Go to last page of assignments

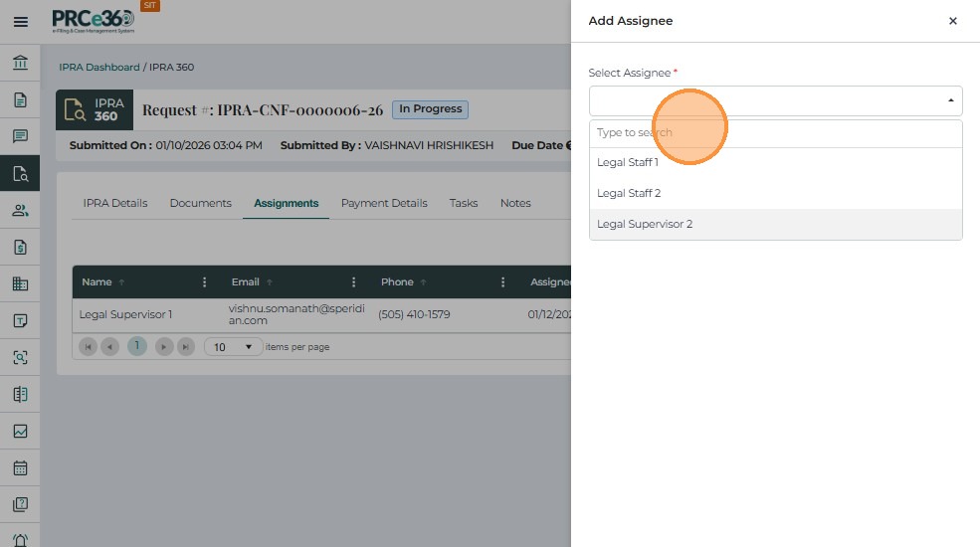click(x=186, y=346)
